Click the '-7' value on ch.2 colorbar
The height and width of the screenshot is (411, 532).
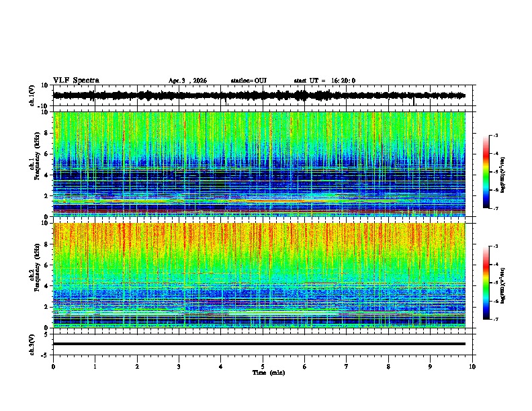tap(496, 320)
